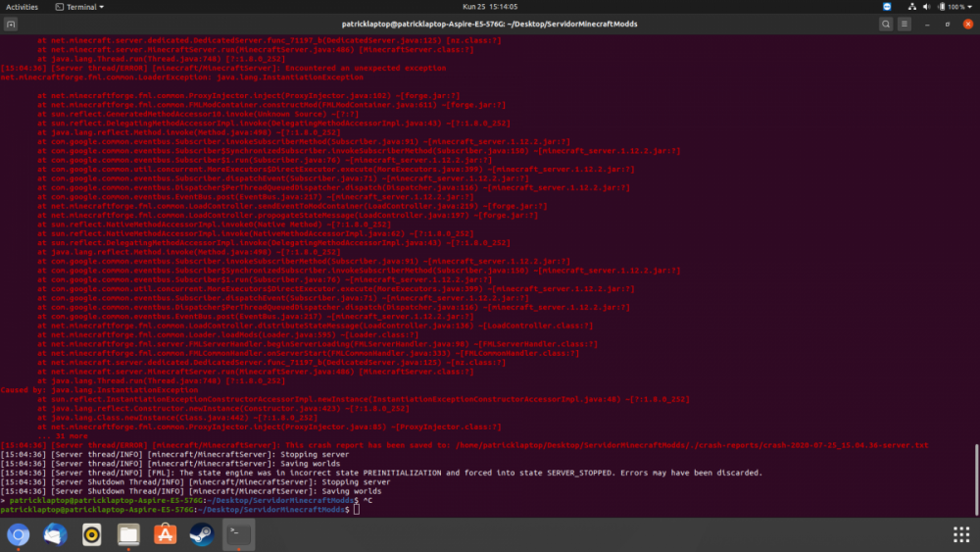Launch Ubuntu Software from the dock
Image resolution: width=980 pixels, height=552 pixels.
click(166, 534)
